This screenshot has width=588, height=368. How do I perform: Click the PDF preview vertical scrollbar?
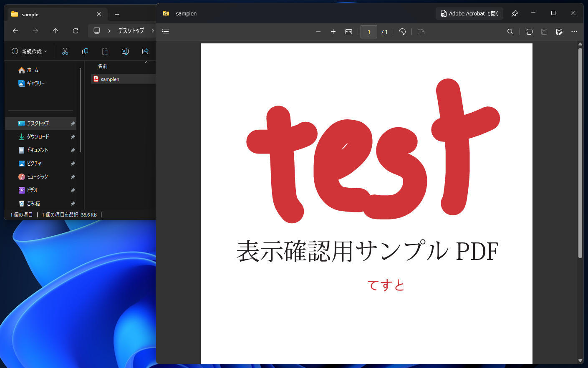coord(580,153)
